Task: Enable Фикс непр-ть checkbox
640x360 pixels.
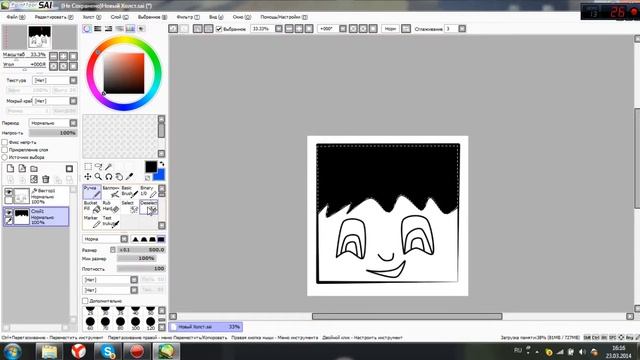Action: pyautogui.click(x=5, y=142)
